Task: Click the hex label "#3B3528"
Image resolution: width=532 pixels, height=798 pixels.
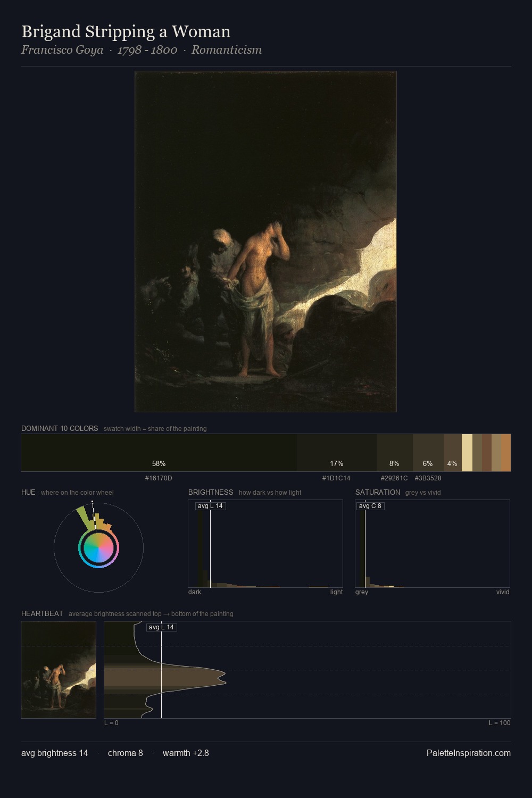Action: (x=428, y=478)
